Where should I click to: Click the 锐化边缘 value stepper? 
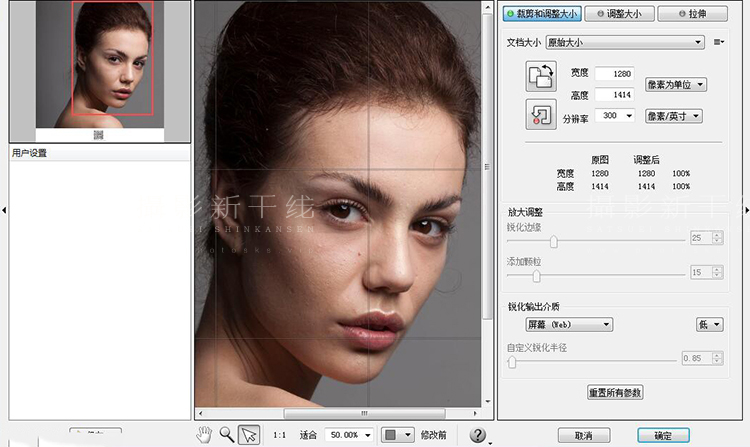[717, 238]
